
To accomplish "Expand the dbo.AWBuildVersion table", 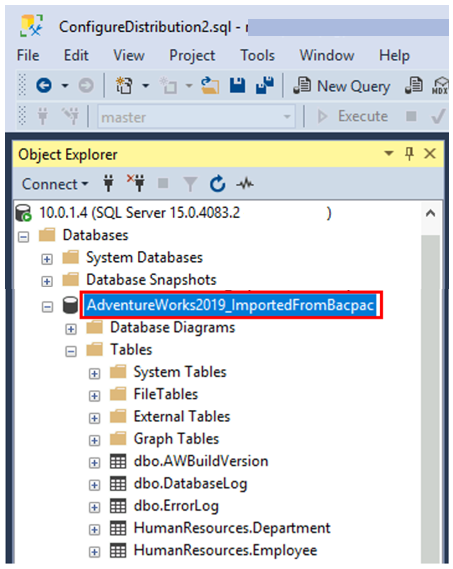I will [94, 463].
